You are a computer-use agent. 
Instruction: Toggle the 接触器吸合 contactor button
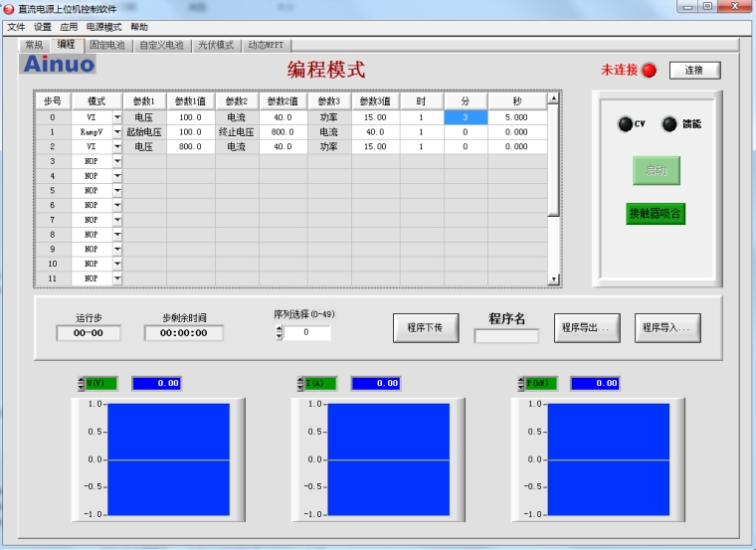click(656, 214)
